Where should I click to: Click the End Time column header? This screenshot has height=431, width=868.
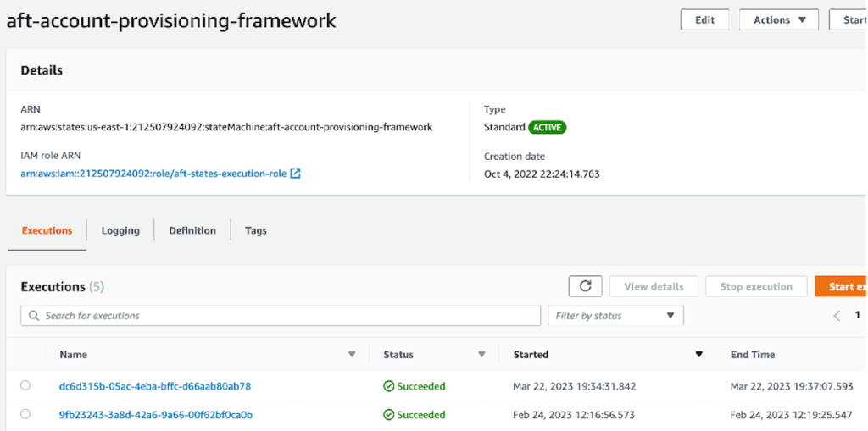tap(753, 355)
